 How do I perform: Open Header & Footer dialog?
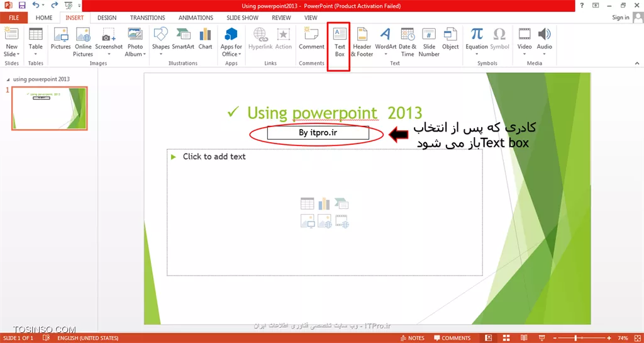coord(362,42)
